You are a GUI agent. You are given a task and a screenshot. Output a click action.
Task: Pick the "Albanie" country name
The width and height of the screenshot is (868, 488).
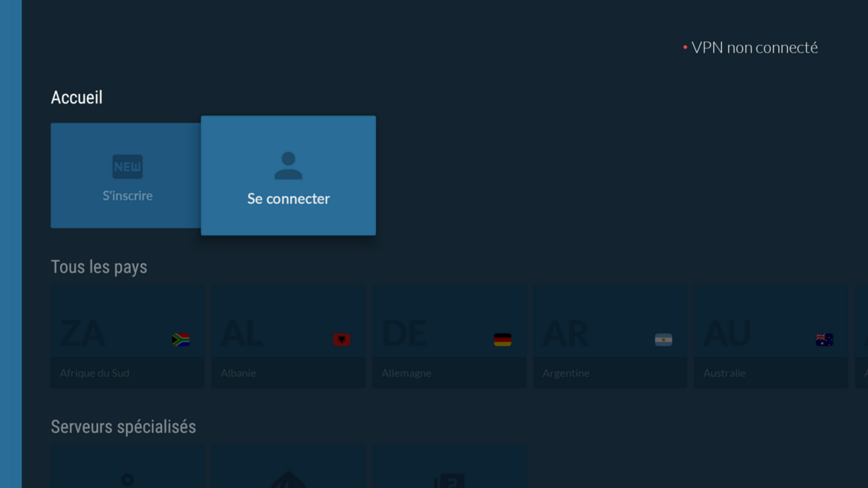[238, 373]
